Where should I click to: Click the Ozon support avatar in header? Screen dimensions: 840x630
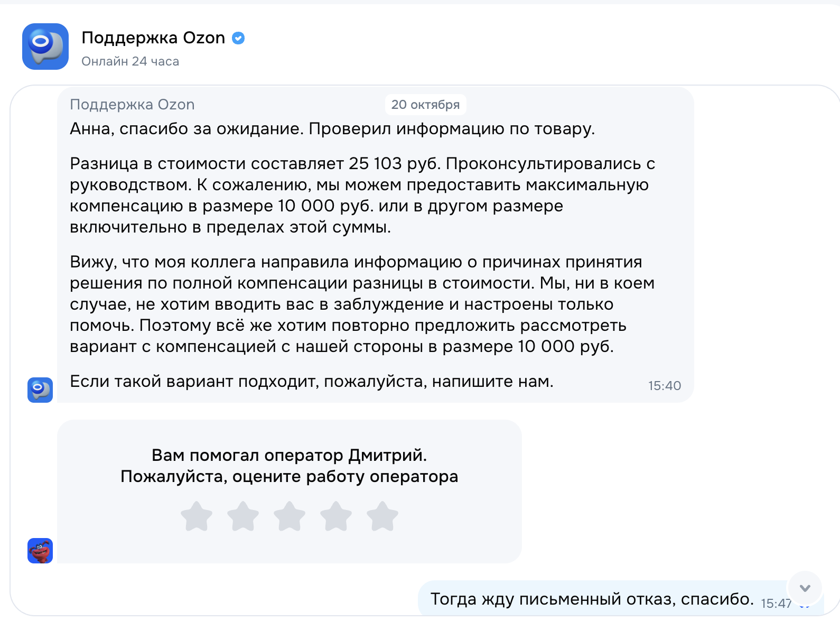pos(45,47)
